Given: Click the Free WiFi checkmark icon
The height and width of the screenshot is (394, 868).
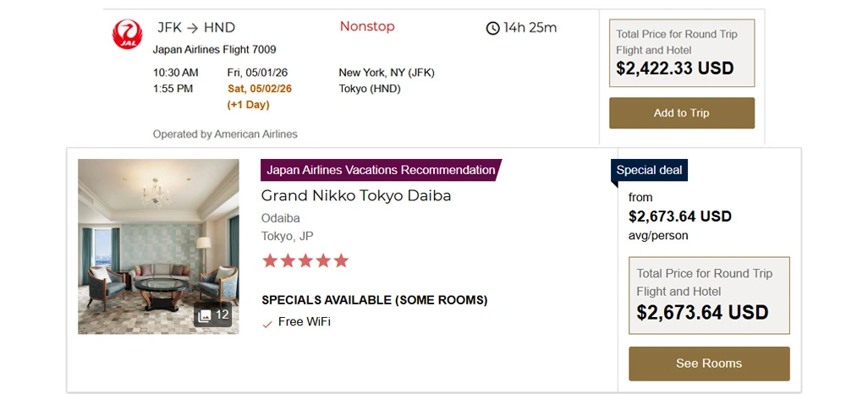Looking at the screenshot, I should click(x=267, y=323).
